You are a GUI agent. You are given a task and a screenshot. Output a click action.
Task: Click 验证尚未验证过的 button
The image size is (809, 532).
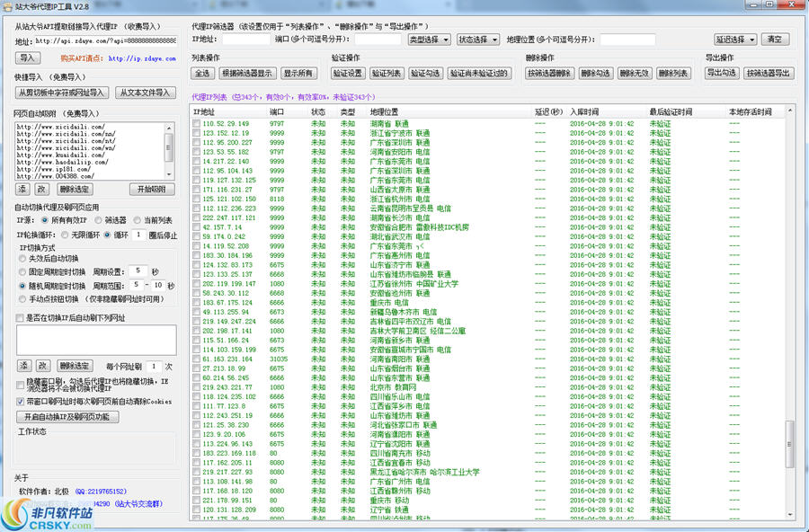pos(479,74)
